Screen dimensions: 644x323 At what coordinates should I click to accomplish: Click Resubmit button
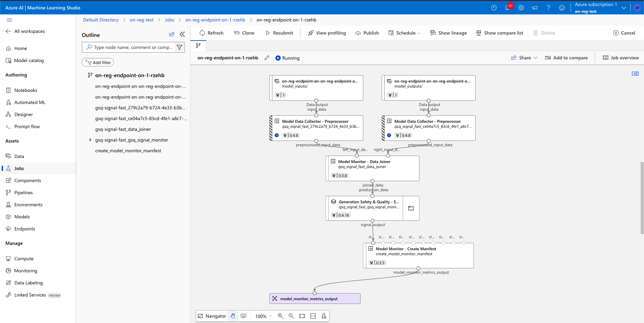[x=279, y=33]
